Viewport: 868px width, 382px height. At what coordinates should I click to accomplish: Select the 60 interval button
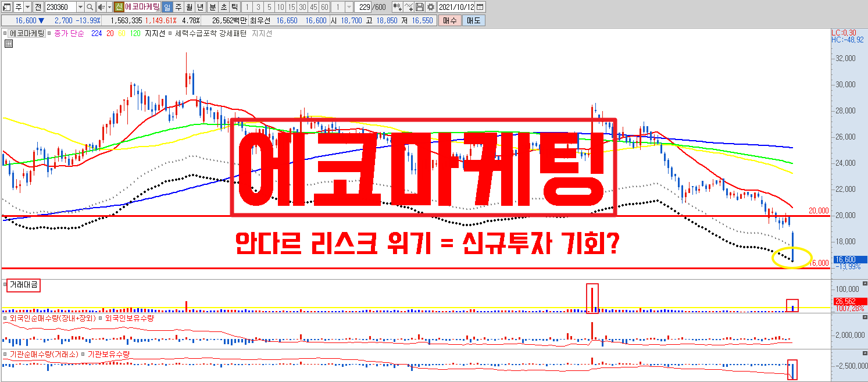coord(324,7)
